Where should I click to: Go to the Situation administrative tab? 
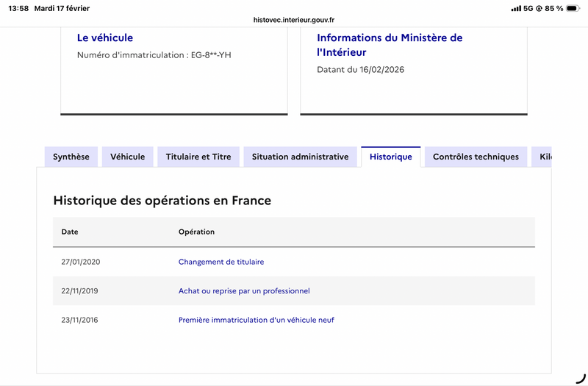tap(300, 157)
